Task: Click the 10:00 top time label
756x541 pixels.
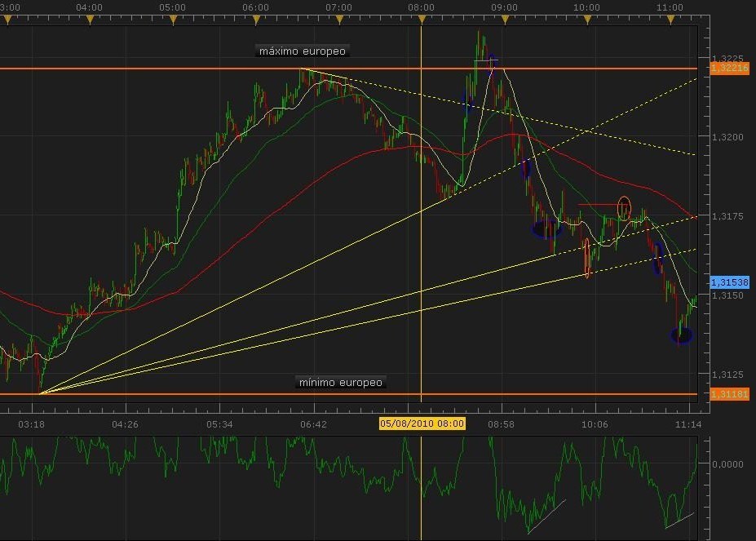Action: tap(586, 7)
